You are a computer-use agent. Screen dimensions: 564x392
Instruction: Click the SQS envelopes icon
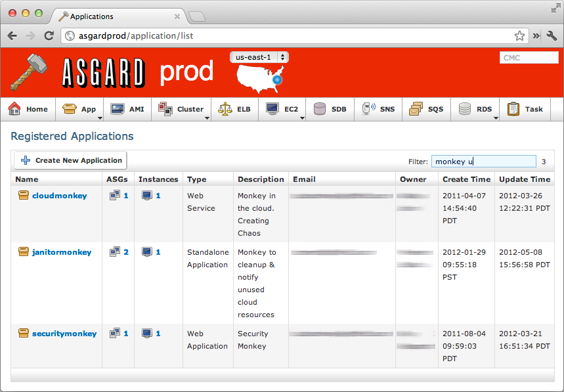416,108
